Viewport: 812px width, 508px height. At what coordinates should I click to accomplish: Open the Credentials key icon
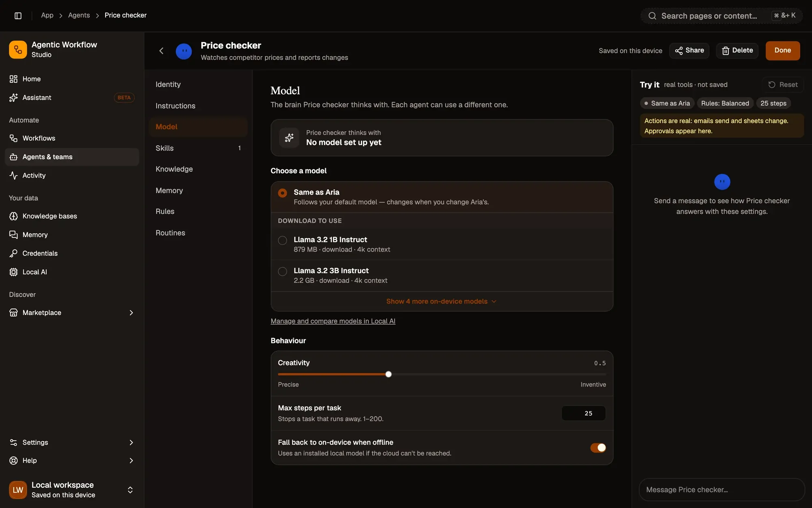pyautogui.click(x=13, y=253)
